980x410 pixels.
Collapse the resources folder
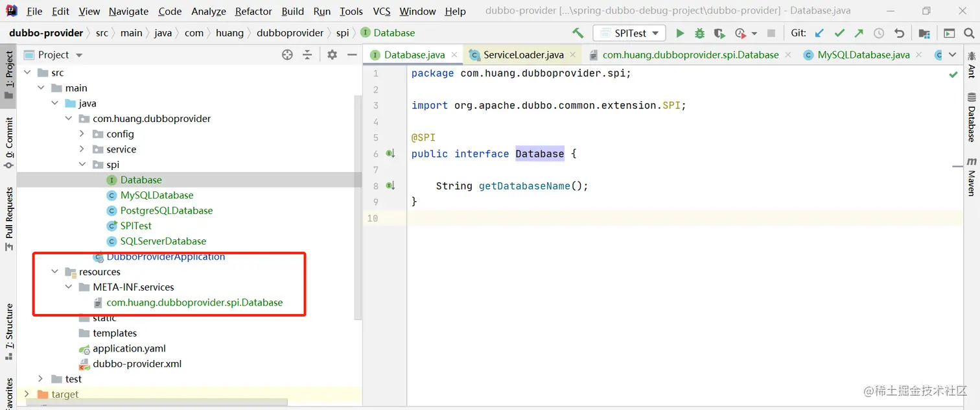54,272
